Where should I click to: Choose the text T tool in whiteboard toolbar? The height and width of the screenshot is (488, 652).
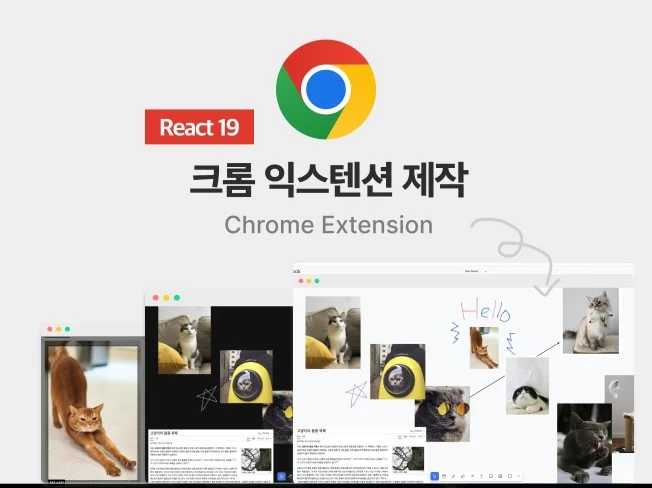tap(482, 476)
